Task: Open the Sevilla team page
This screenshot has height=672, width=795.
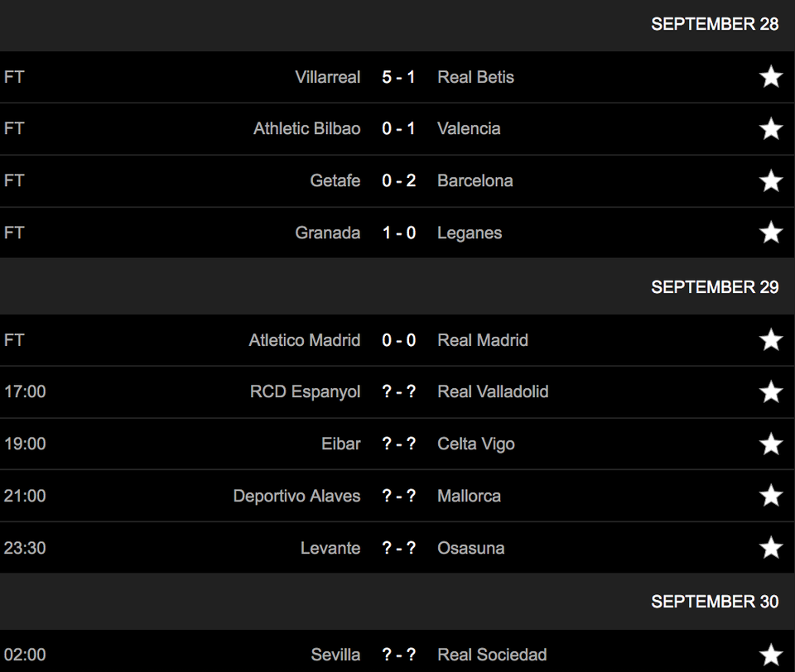Action: click(x=335, y=655)
